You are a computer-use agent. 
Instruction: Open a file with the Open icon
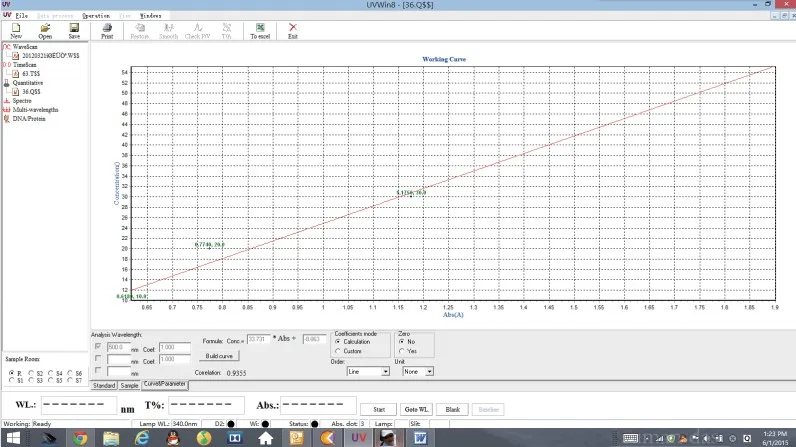45,29
